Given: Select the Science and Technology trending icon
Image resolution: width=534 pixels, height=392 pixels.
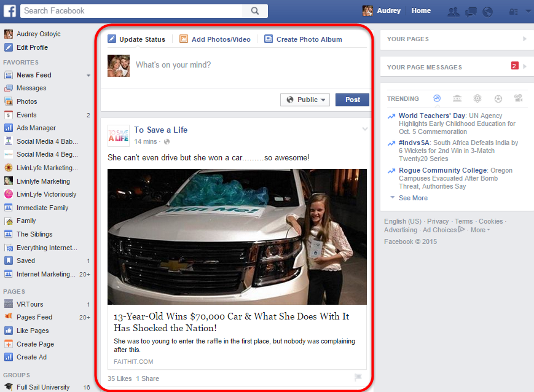Looking at the screenshot, I should [x=477, y=98].
